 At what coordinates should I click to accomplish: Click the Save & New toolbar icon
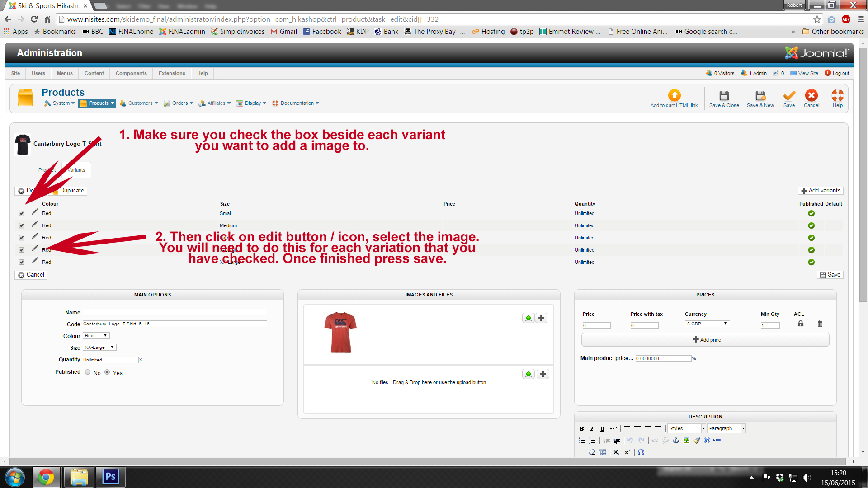coord(760,96)
